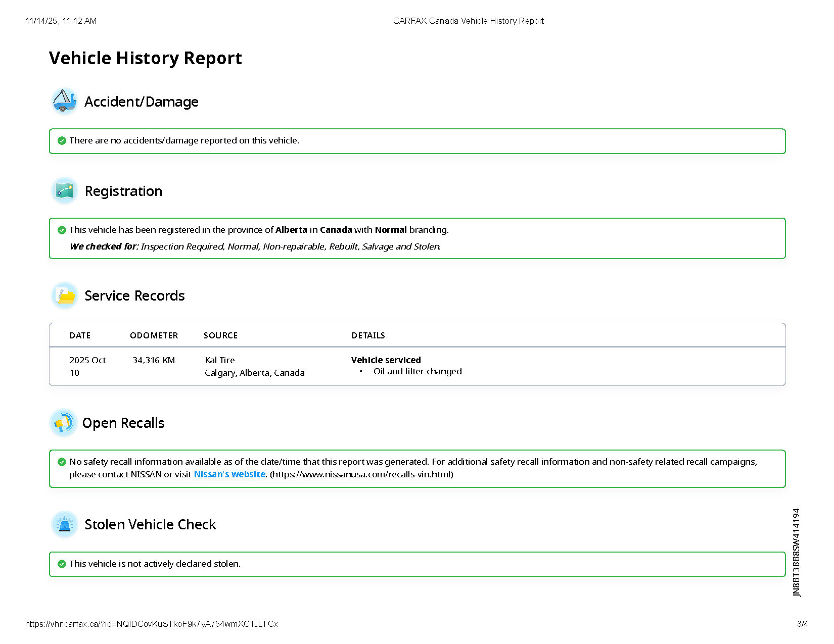Click the vertical VIN number text

click(797, 552)
